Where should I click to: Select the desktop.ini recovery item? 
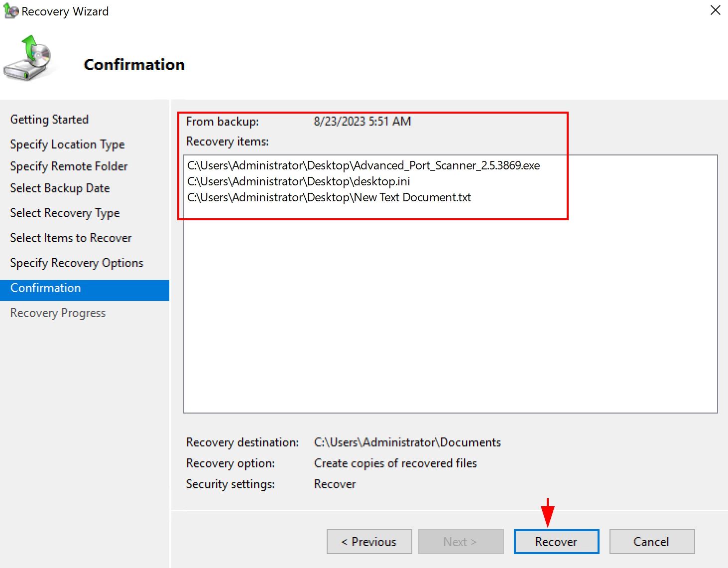pos(299,181)
